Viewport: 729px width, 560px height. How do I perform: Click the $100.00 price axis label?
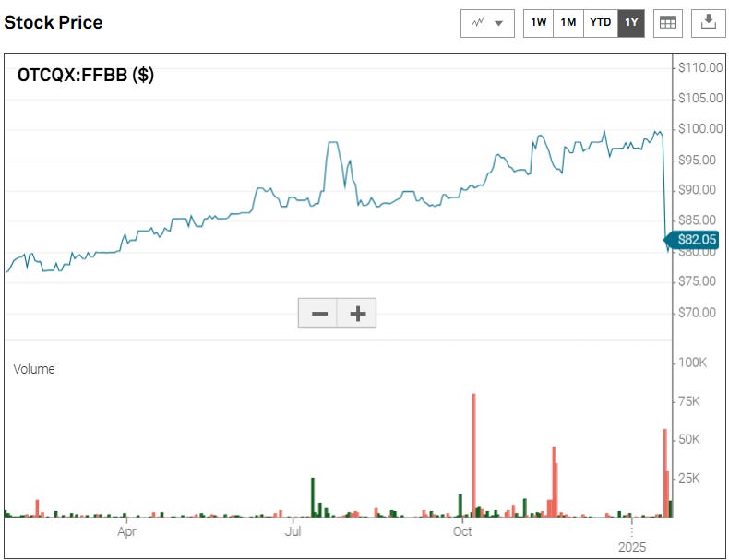[x=700, y=129]
